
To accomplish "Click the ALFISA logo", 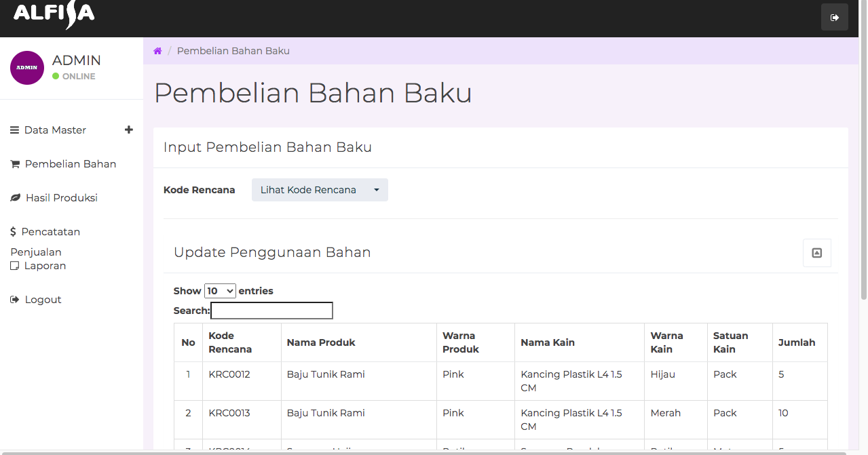I will pyautogui.click(x=54, y=15).
